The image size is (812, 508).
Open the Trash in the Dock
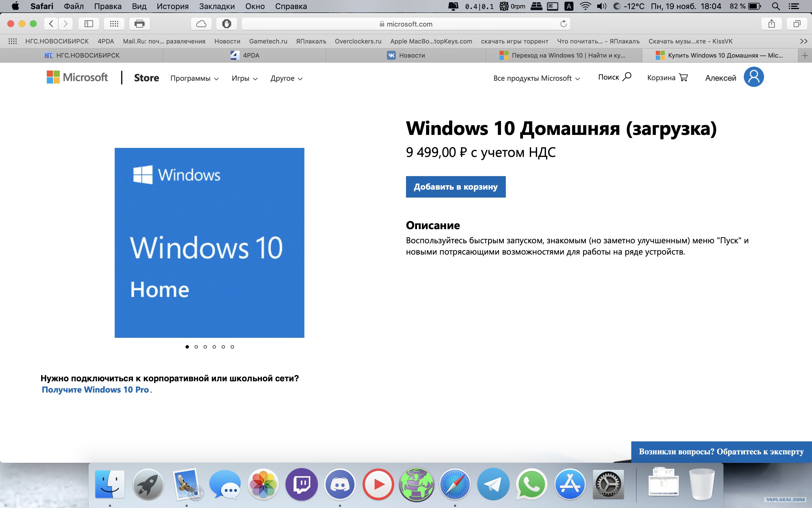coord(701,484)
